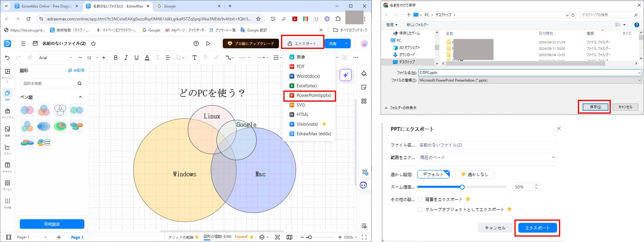The width and height of the screenshot is (644, 242).
Task: Open Library in left sidebar
Action: pyautogui.click(x=7, y=114)
